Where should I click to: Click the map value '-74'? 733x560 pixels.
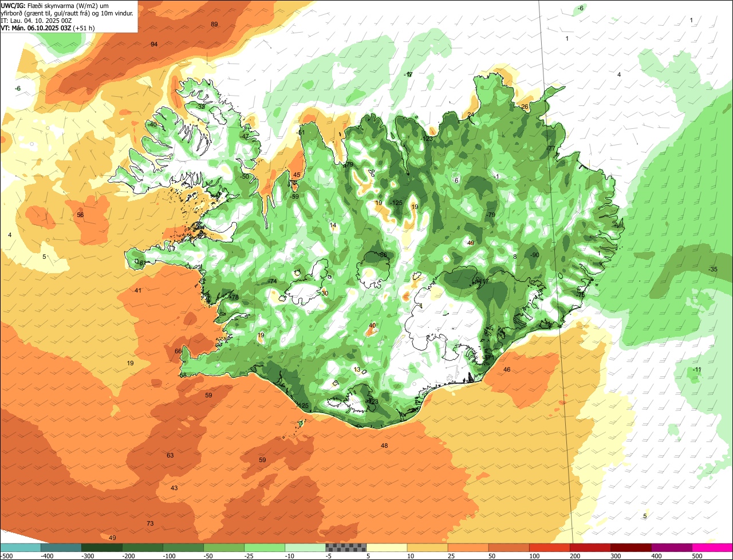[x=272, y=281]
